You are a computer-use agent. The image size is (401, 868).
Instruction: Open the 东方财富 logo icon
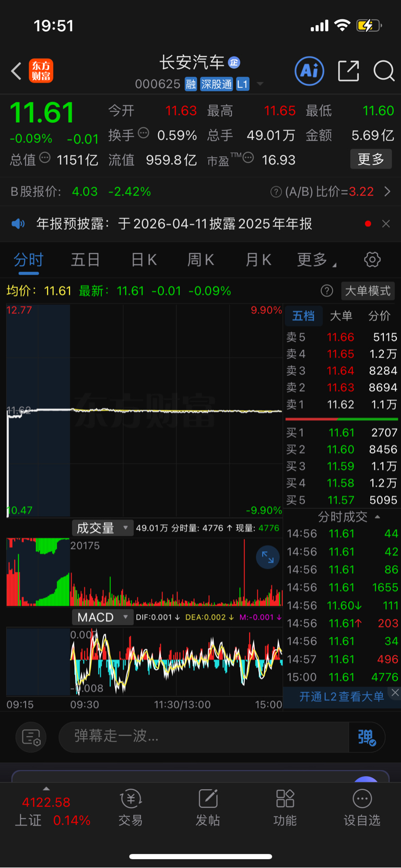click(41, 71)
